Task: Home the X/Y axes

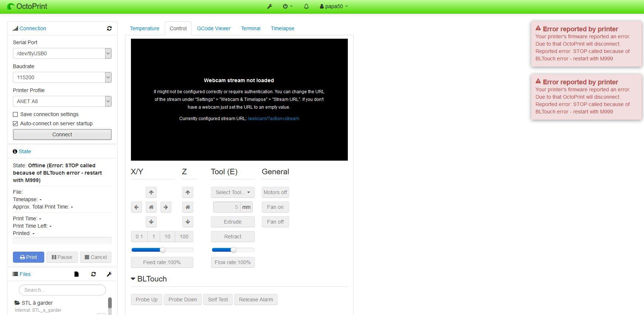Action: [151, 207]
